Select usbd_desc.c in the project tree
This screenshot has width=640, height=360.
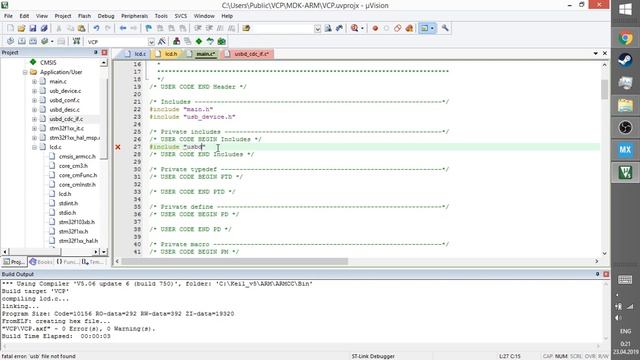point(64,110)
